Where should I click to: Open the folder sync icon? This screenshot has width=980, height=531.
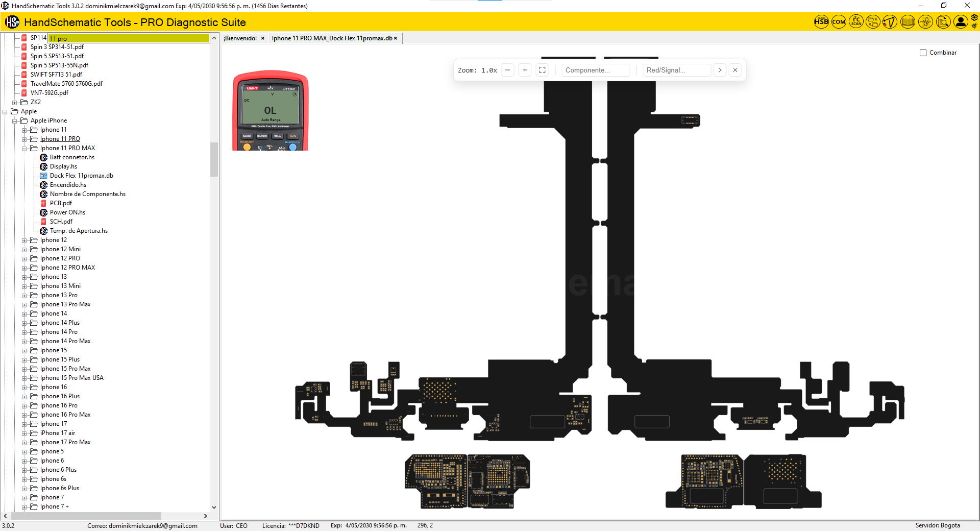click(873, 22)
